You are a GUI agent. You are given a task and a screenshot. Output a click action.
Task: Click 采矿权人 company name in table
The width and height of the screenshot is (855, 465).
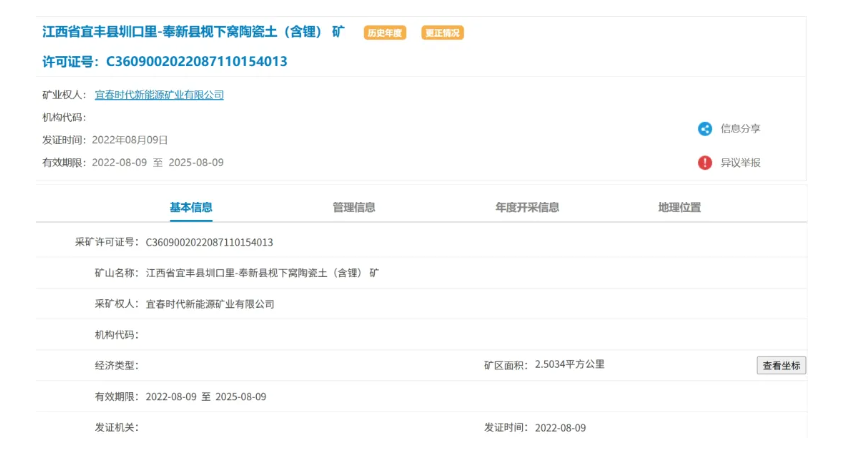(210, 304)
